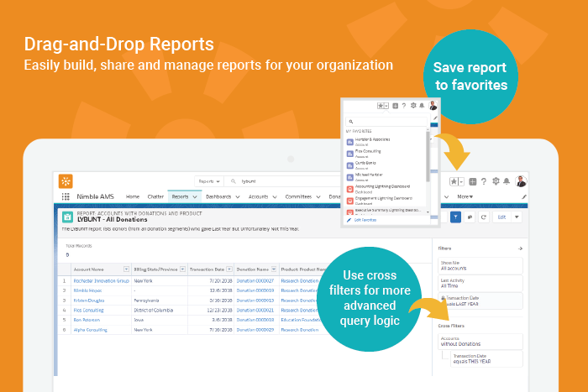Image resolution: width=588 pixels, height=392 pixels.
Task: Open the Reports search scope dropdown
Action: pos(209,181)
